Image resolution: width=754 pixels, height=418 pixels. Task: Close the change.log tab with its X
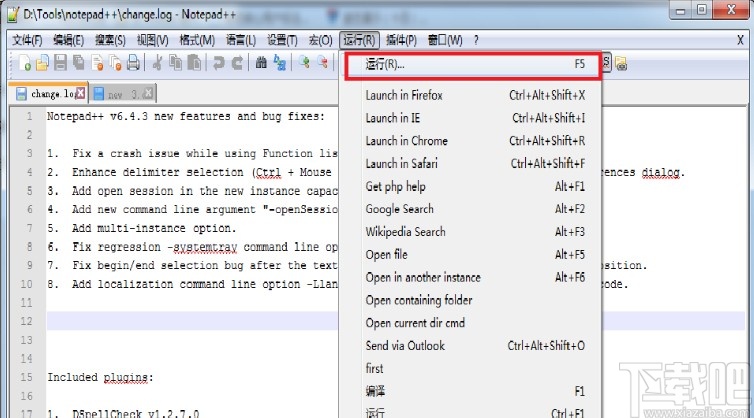(x=81, y=93)
